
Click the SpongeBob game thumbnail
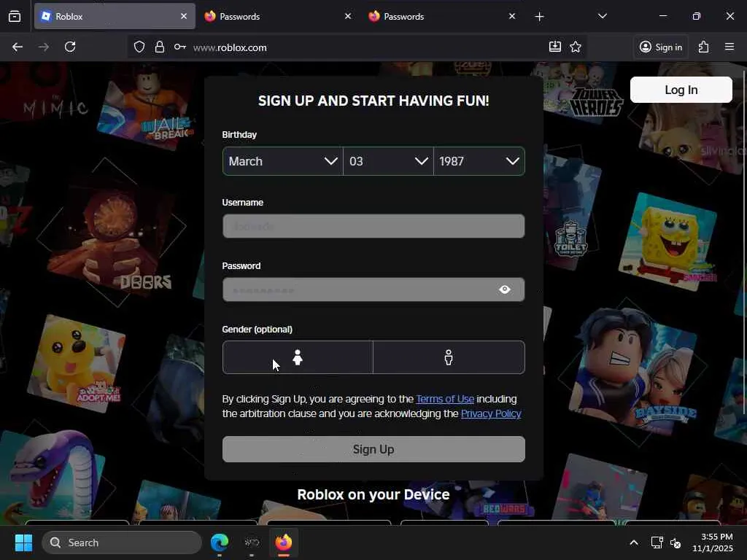pyautogui.click(x=667, y=242)
